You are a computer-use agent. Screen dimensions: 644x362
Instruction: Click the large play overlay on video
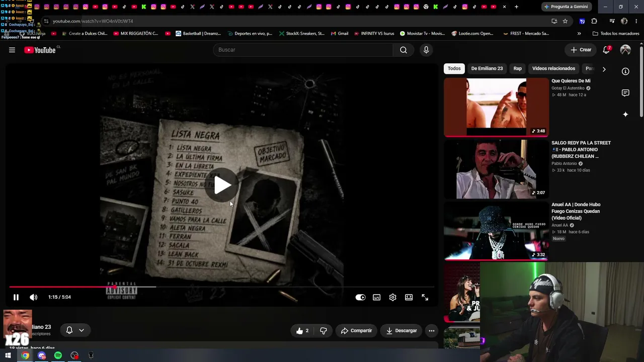tap(222, 185)
